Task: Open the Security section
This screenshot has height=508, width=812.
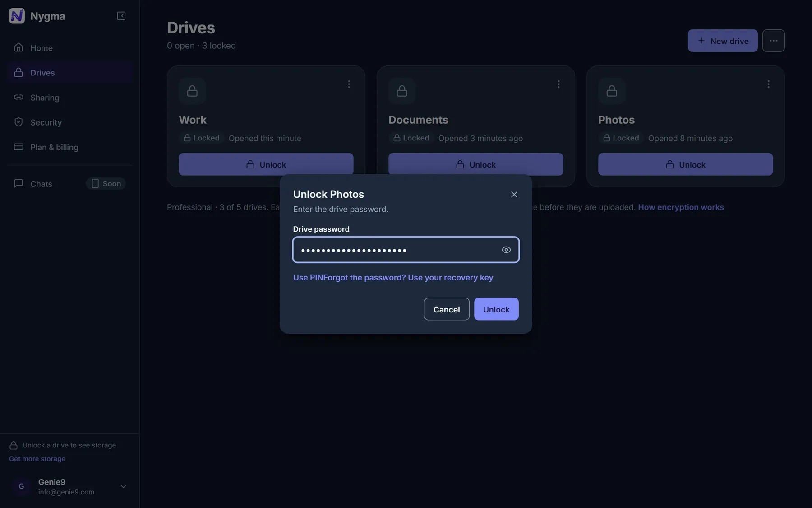Action: 69,122
